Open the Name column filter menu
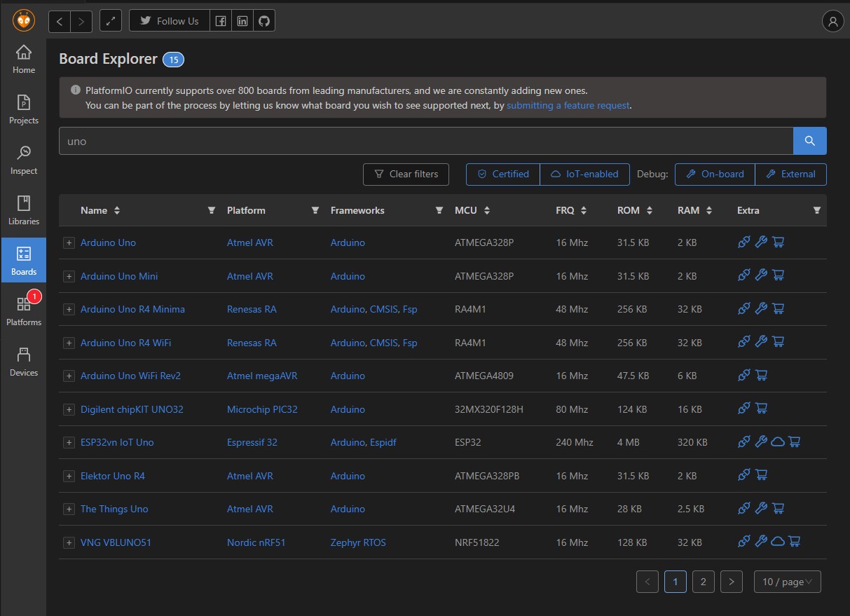The image size is (850, 616). [x=212, y=210]
